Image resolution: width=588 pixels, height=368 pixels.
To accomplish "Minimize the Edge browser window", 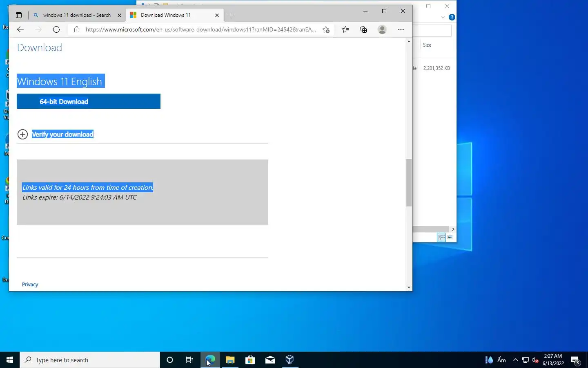I will pos(365,11).
